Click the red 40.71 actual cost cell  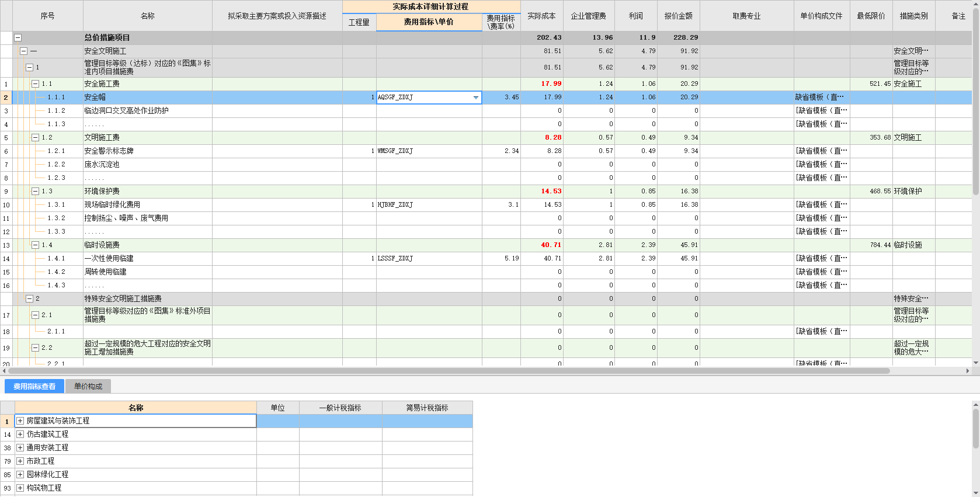(x=542, y=245)
